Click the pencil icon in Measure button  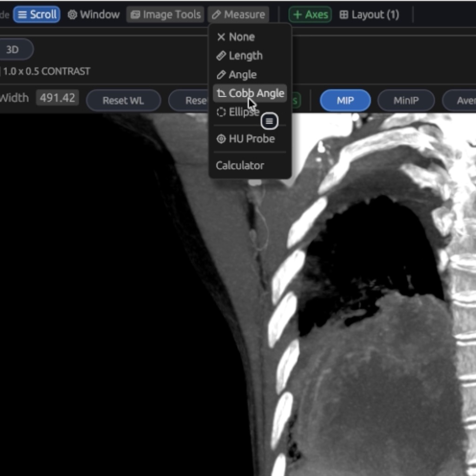point(216,14)
